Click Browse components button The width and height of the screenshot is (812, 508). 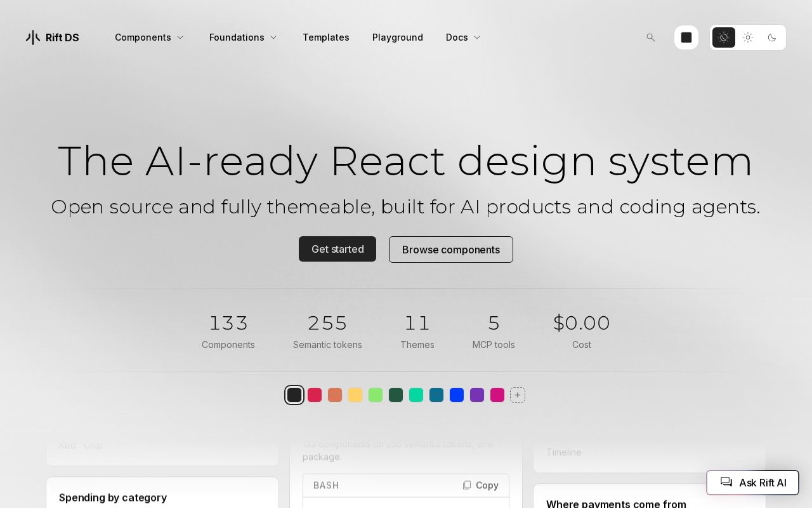coord(451,250)
